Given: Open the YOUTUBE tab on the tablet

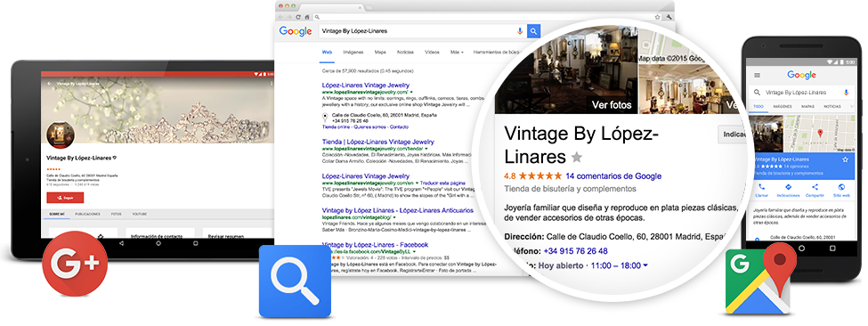Looking at the screenshot, I should [x=139, y=214].
